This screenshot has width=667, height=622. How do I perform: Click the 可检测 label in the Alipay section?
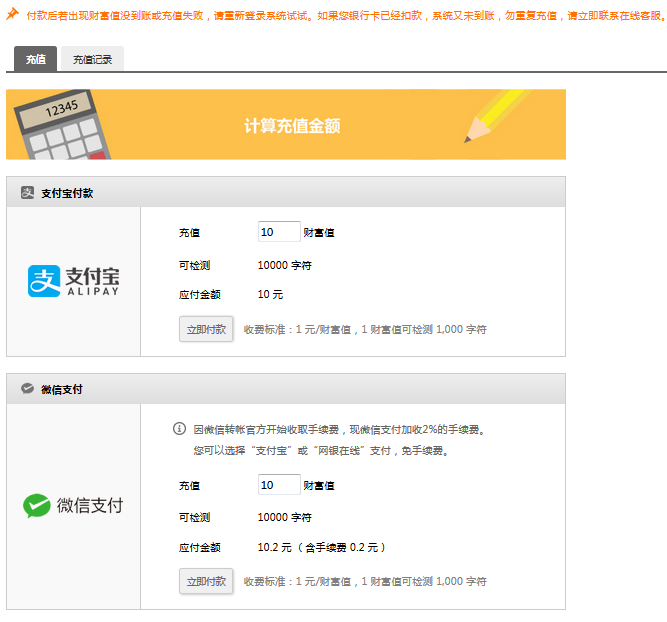(194, 265)
